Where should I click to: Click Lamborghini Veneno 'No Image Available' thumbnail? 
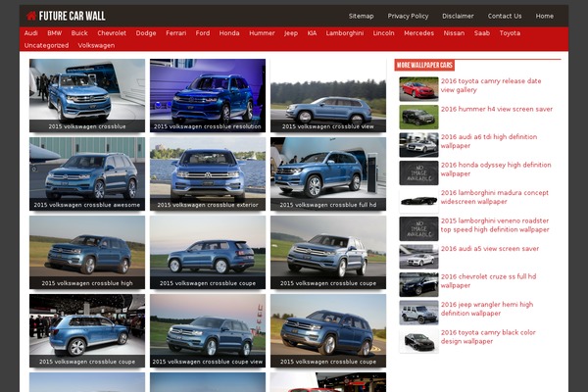(418, 228)
